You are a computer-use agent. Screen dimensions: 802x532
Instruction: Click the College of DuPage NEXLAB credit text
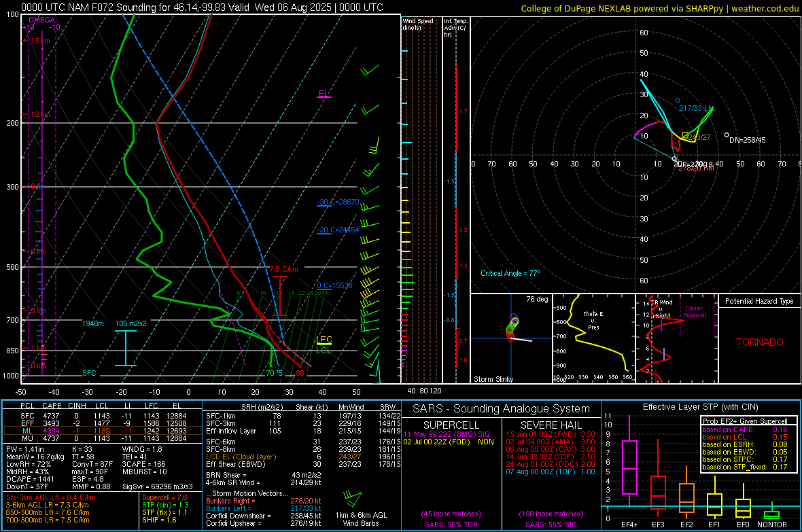click(x=660, y=8)
